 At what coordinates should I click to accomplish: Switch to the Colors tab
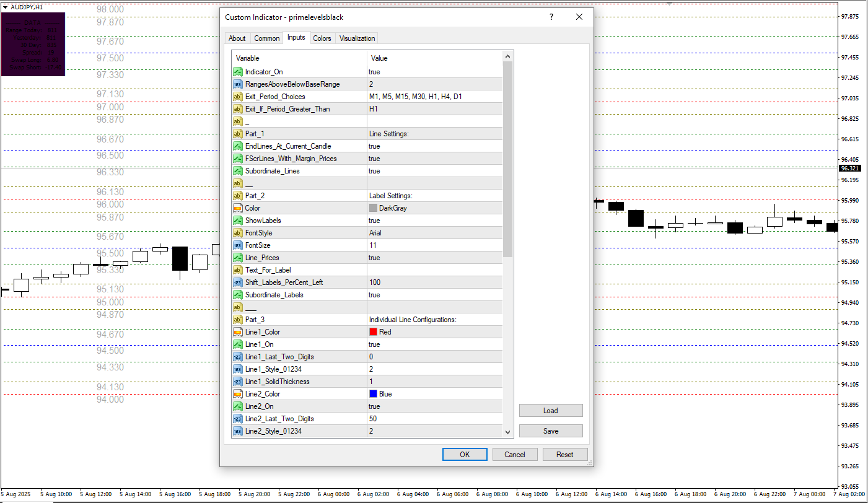[322, 38]
